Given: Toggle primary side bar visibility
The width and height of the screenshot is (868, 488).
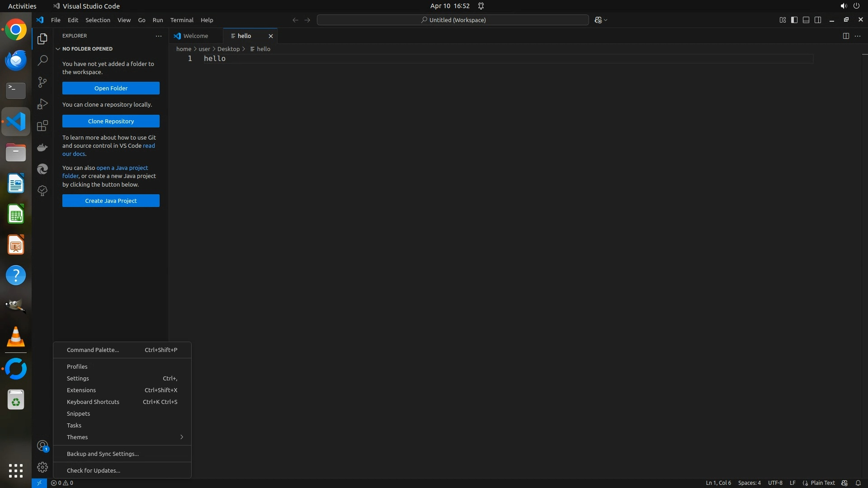Looking at the screenshot, I should [794, 20].
